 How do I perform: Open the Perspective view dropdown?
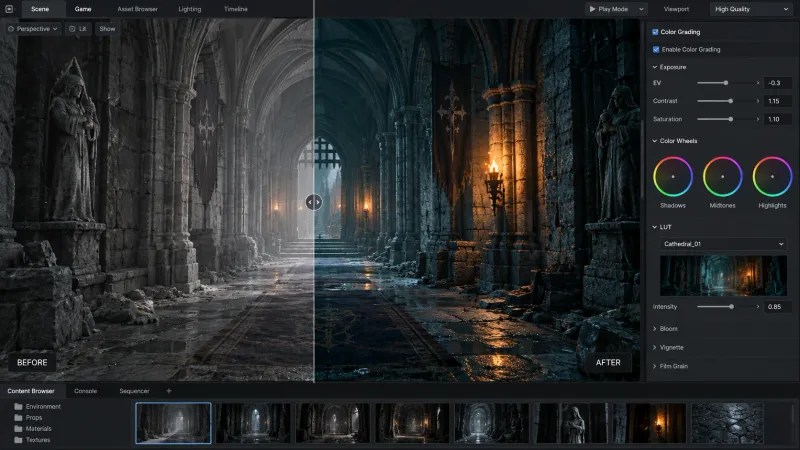(x=33, y=29)
